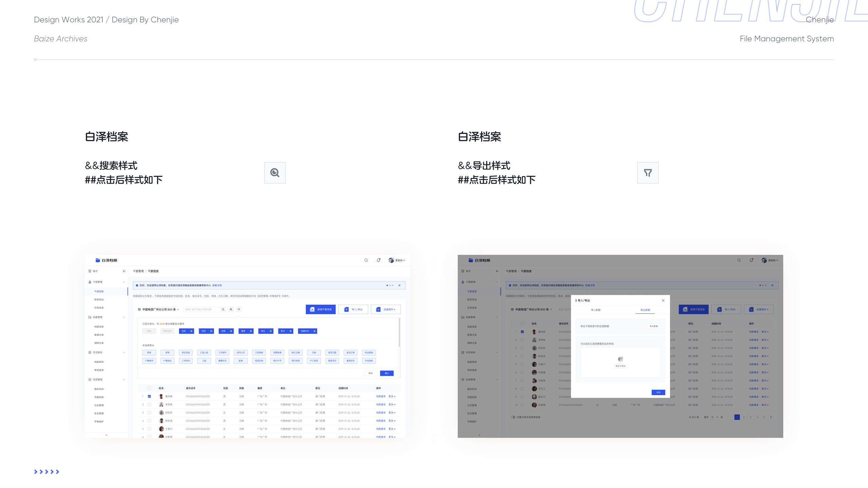
Task: Click the large funnel filter icon box
Action: click(x=648, y=173)
